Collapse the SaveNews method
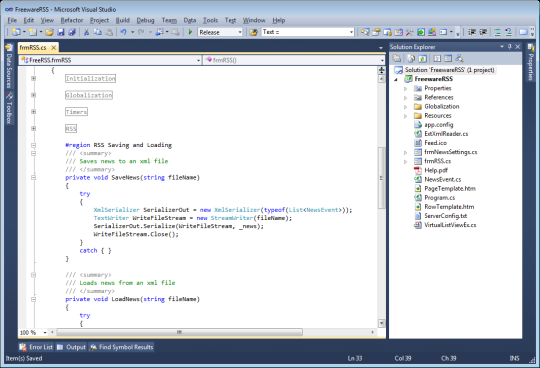Image resolution: width=540 pixels, height=368 pixels. click(x=33, y=178)
